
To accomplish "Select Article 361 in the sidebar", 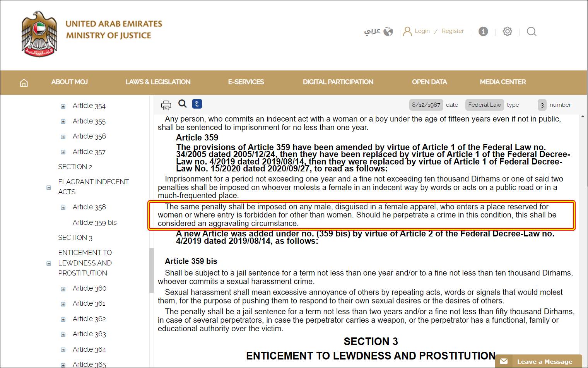I will (89, 303).
